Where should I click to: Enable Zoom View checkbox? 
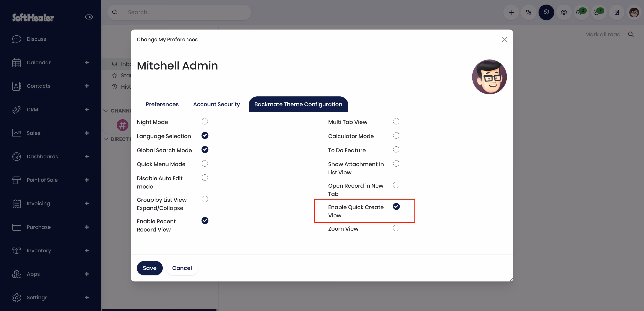[x=396, y=228]
